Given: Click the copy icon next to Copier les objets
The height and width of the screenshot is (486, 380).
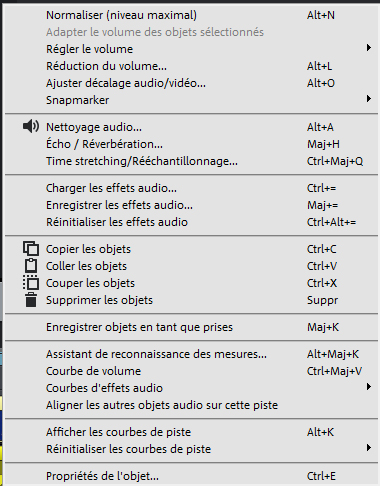Looking at the screenshot, I should tap(31, 249).
